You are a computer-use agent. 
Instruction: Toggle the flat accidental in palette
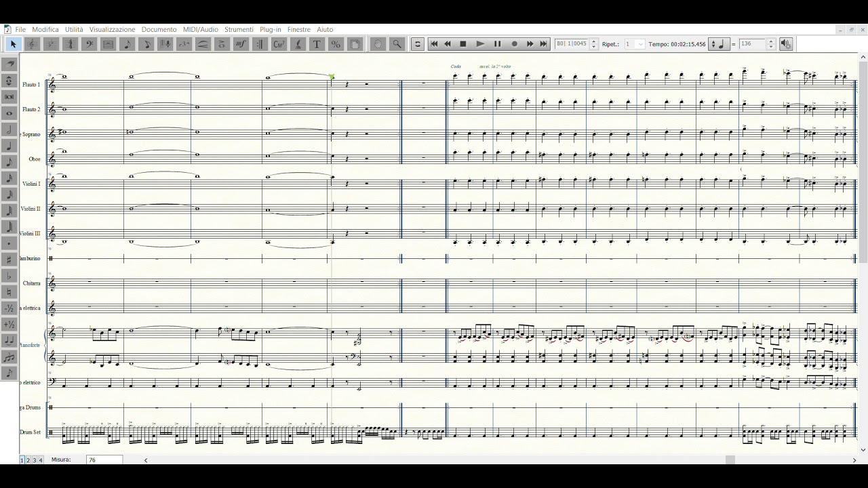[x=9, y=276]
